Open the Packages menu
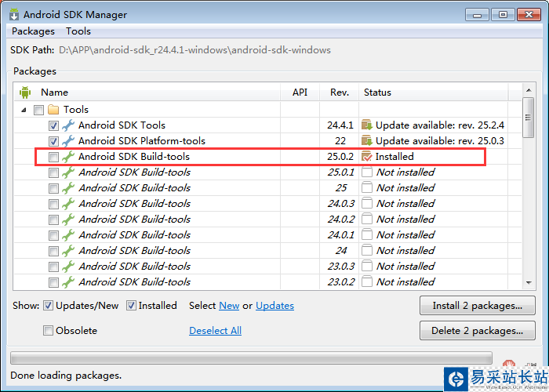549x392 pixels. [33, 31]
